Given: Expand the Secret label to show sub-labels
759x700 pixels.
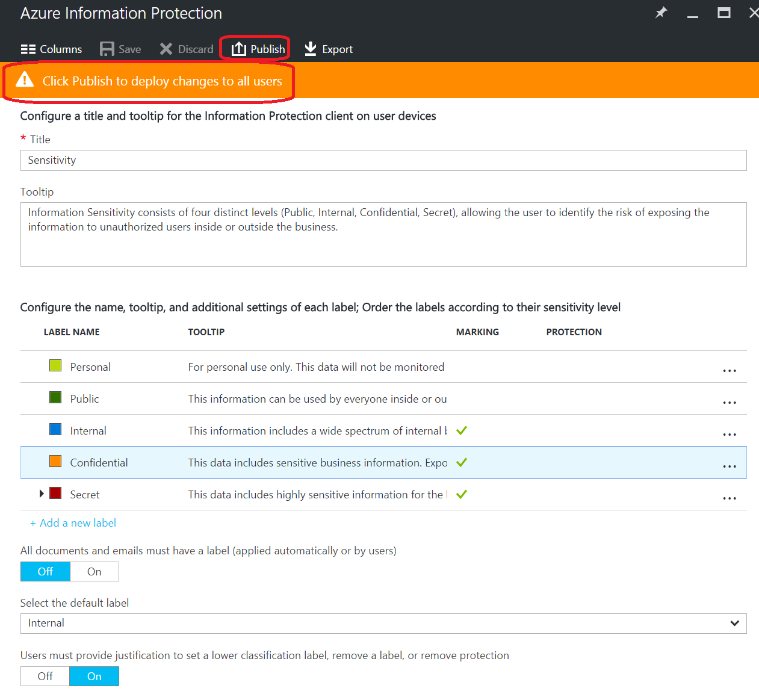Looking at the screenshot, I should 41,493.
